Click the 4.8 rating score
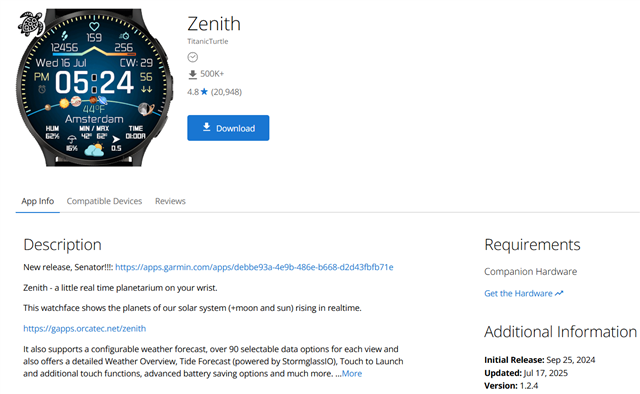640x394 pixels. 193,92
